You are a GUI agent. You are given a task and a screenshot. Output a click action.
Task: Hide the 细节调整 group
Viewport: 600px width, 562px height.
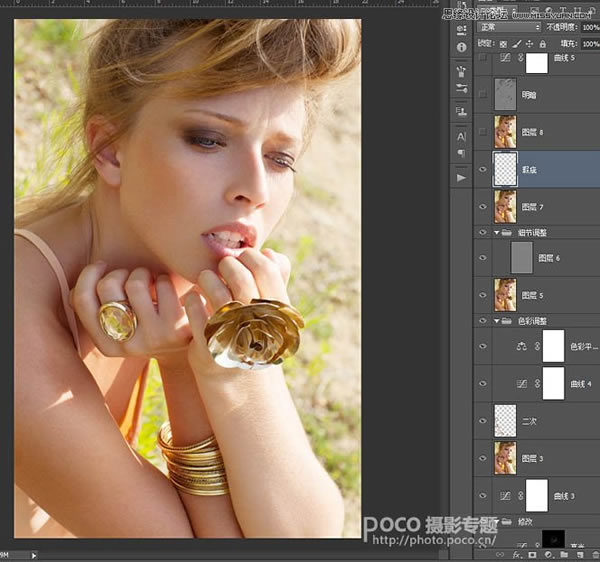pos(483,232)
